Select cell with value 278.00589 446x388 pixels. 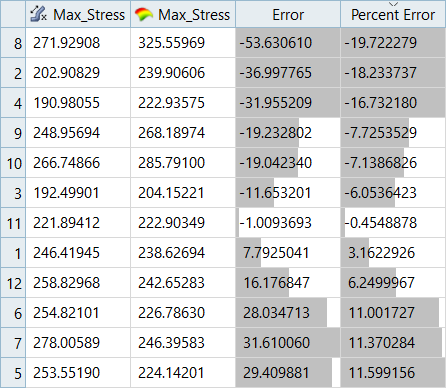[x=78, y=343]
